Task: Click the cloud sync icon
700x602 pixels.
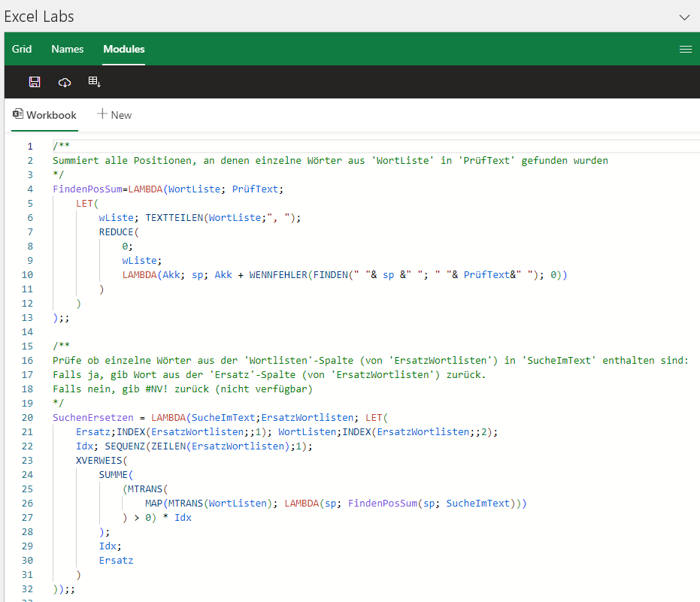Action: pos(65,82)
